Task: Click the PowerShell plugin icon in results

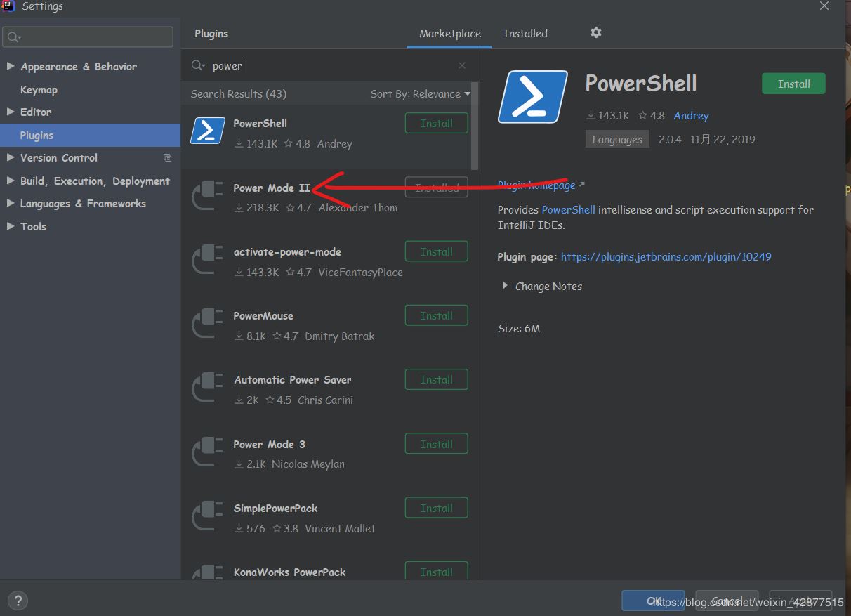Action: click(x=207, y=131)
